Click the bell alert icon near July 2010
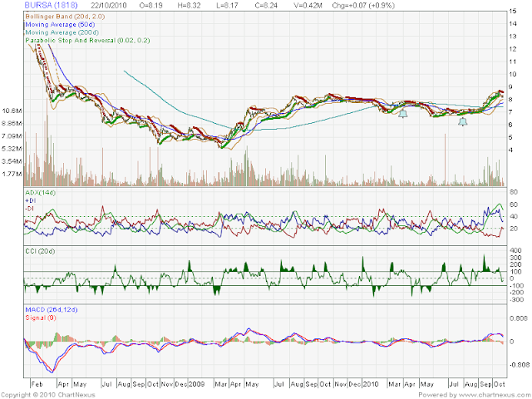The image size is (532, 399). click(x=463, y=122)
